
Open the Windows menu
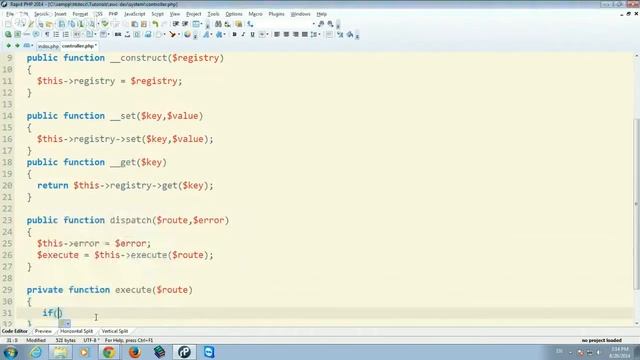[300, 14]
